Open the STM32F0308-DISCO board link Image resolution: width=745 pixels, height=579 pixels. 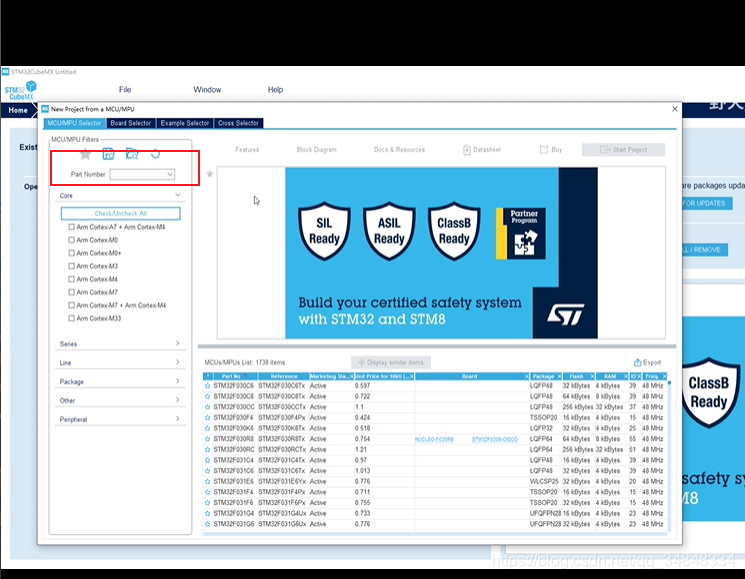(495, 439)
